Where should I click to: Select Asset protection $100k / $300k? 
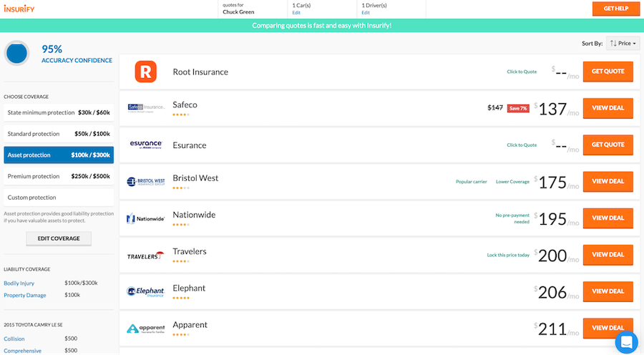tap(59, 155)
